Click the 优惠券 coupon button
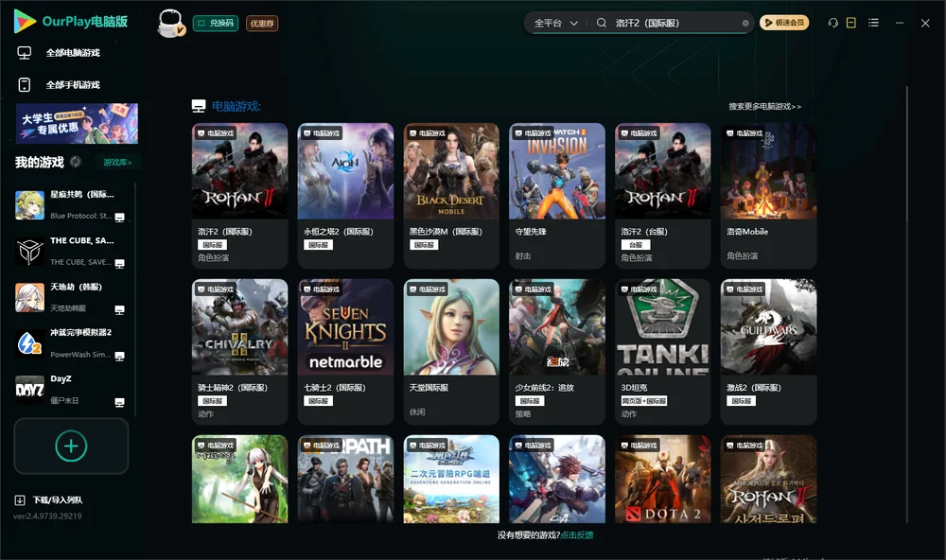Screen dimensions: 946x560 pyautogui.click(x=262, y=23)
